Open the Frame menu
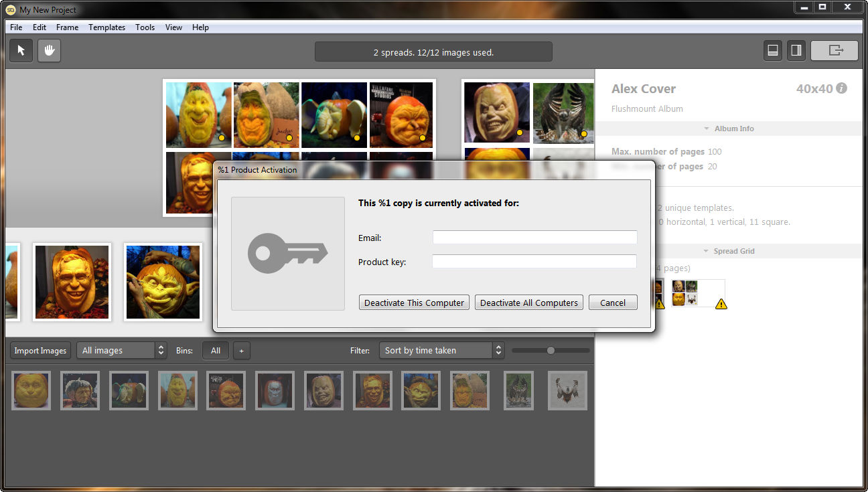The height and width of the screenshot is (492, 868). [67, 27]
